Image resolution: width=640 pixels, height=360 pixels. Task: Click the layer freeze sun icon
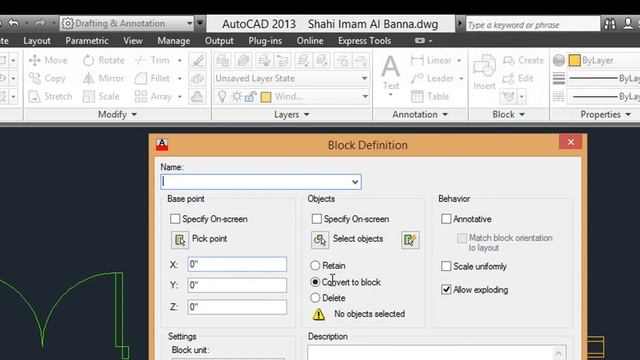237,97
